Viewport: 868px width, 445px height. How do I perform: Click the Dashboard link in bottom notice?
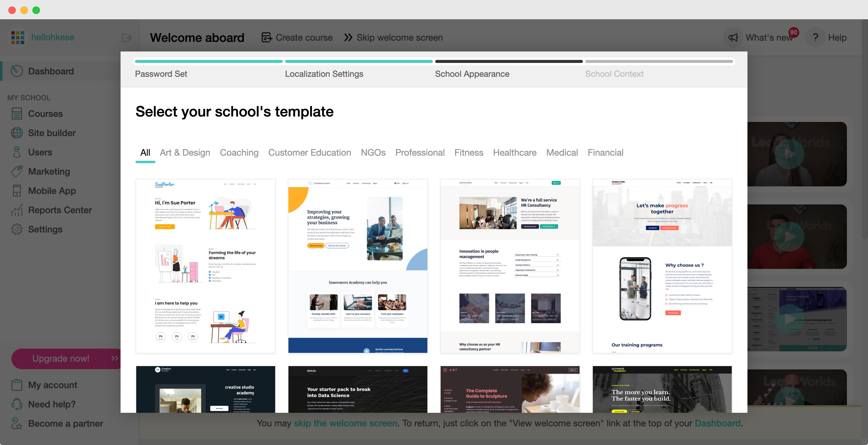717,423
